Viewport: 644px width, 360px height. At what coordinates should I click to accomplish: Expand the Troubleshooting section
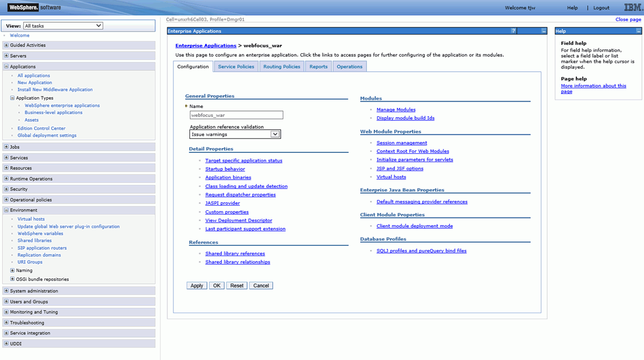pyautogui.click(x=6, y=322)
